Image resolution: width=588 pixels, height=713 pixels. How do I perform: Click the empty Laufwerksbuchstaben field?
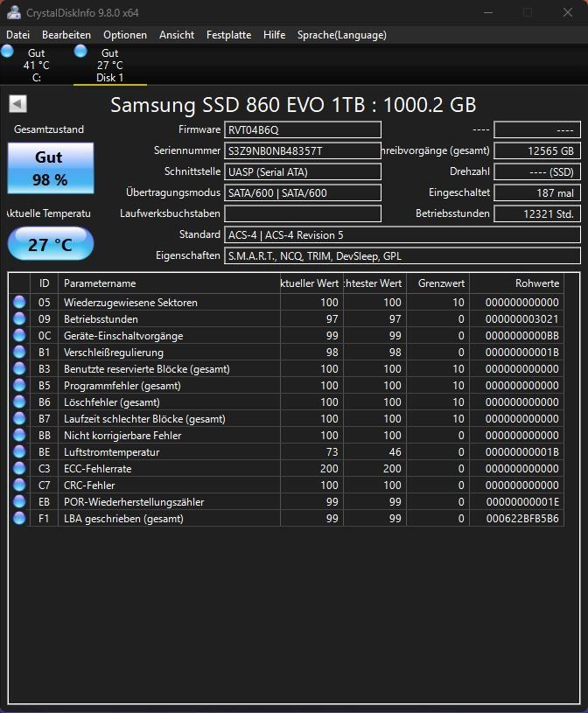(303, 213)
